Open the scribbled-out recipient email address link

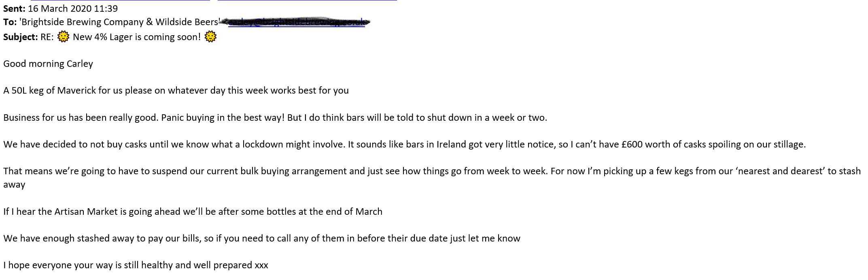click(x=296, y=22)
